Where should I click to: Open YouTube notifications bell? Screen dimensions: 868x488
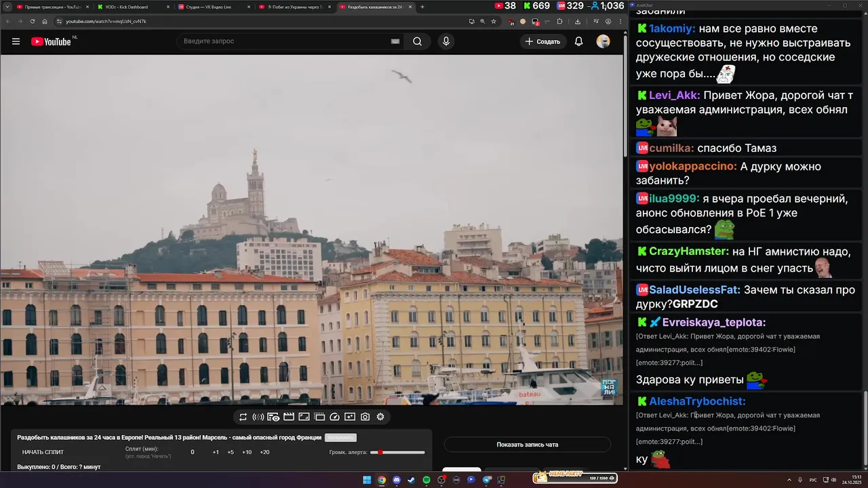tap(578, 41)
